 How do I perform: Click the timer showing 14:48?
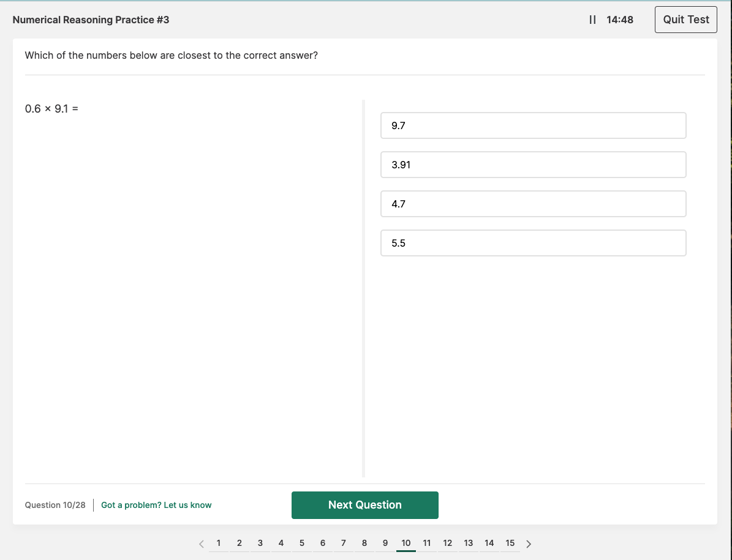tap(620, 19)
